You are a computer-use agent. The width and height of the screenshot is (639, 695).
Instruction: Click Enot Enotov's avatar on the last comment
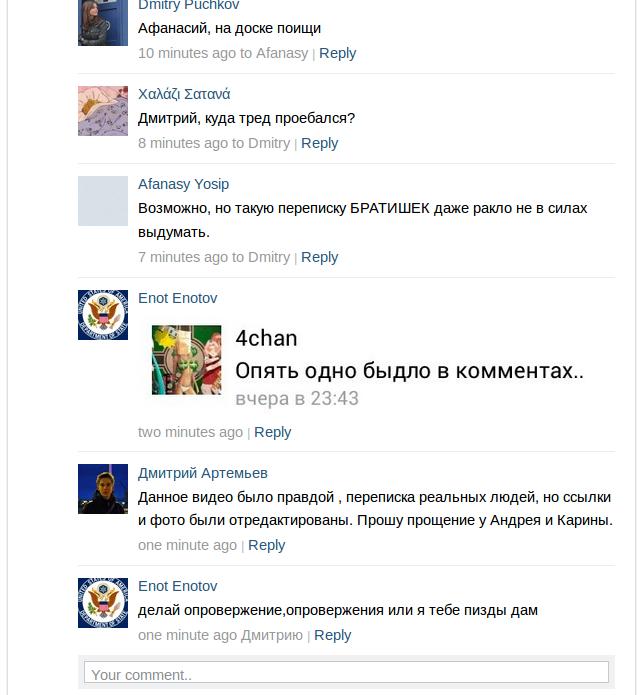pos(103,603)
